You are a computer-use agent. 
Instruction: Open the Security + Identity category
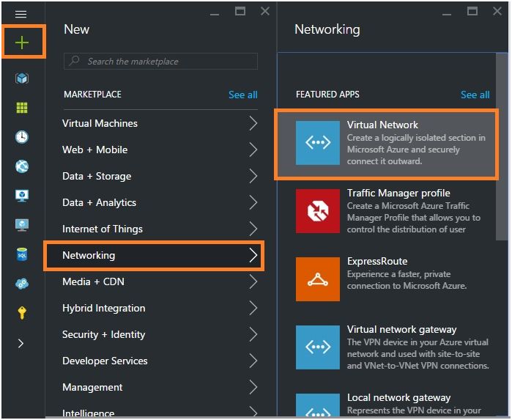tap(104, 334)
